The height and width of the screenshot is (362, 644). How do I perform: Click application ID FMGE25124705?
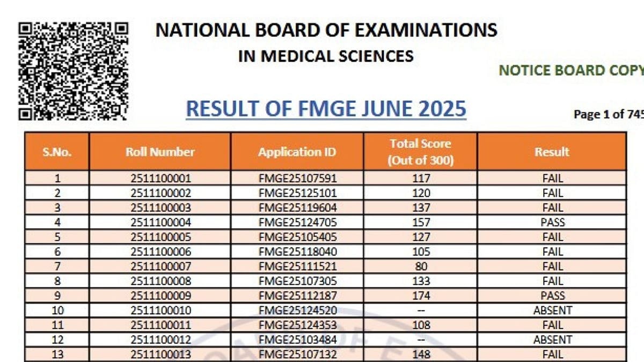[x=297, y=222]
